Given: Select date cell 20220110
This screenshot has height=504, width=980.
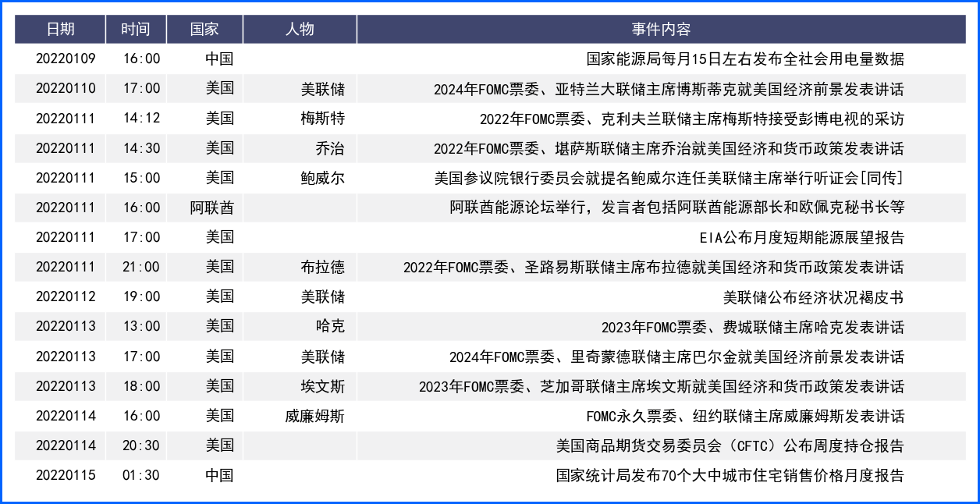Looking at the screenshot, I should click(x=66, y=88).
